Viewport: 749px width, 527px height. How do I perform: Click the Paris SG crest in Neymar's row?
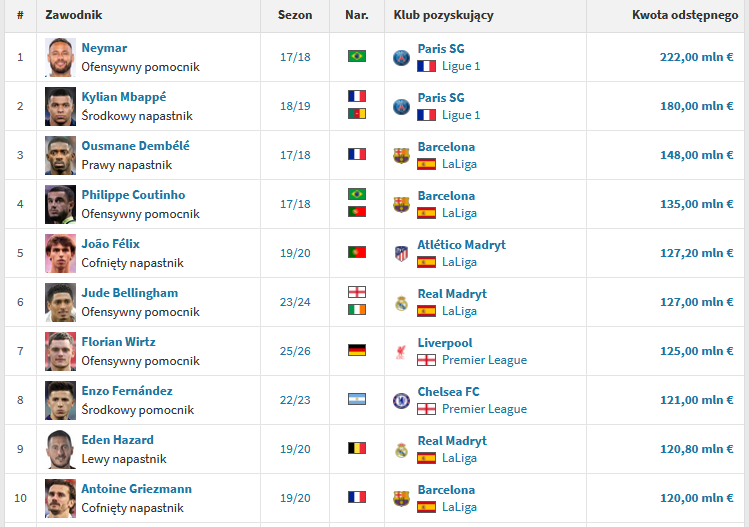click(x=401, y=57)
